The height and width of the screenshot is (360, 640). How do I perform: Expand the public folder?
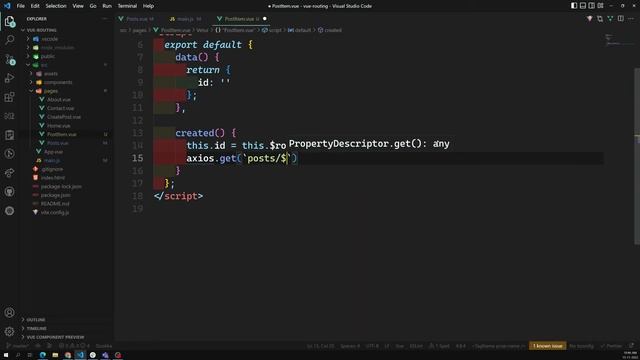48,56
